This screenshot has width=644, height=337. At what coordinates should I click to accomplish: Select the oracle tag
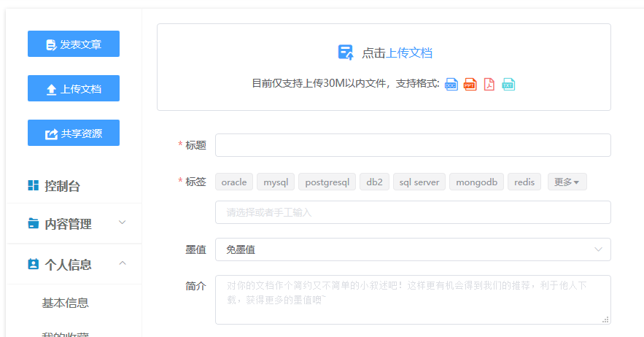234,182
